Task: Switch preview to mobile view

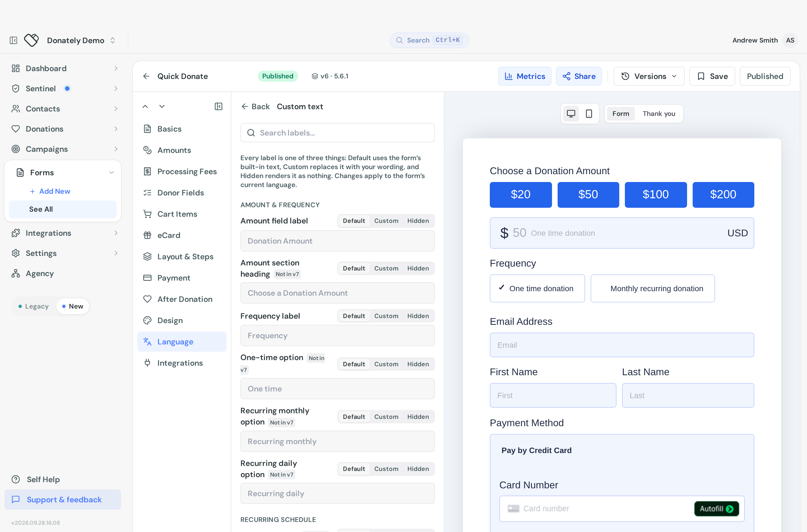Action: pos(589,114)
